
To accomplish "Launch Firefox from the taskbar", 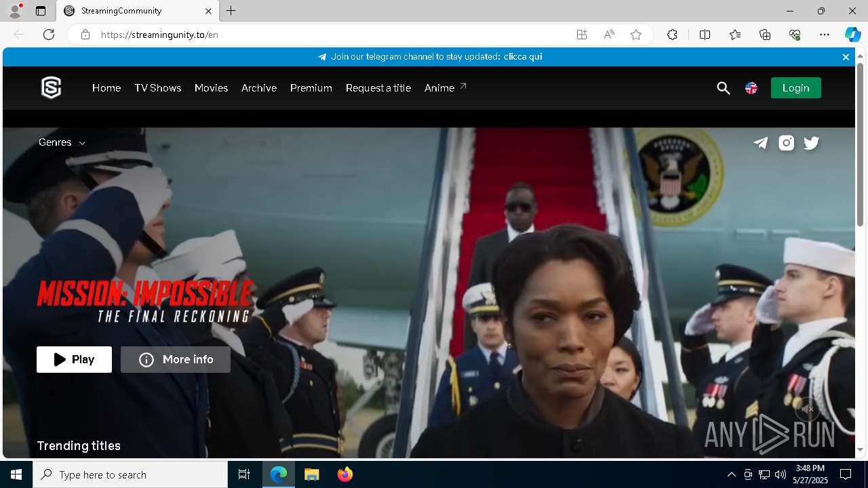I will (x=345, y=474).
